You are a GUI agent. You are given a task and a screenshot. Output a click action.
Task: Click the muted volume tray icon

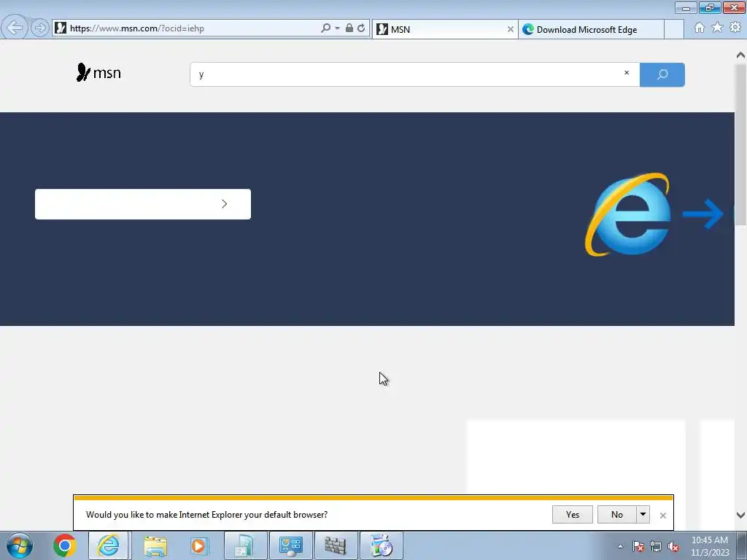click(673, 547)
